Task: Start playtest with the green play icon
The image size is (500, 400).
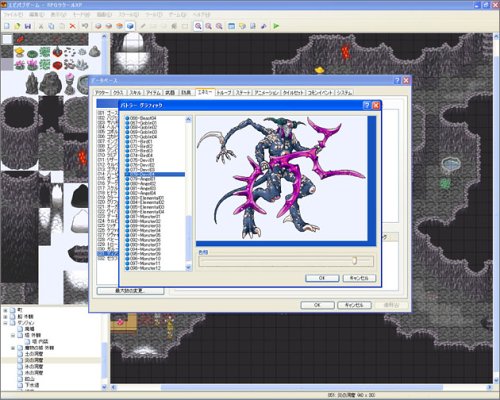Action: [x=276, y=26]
